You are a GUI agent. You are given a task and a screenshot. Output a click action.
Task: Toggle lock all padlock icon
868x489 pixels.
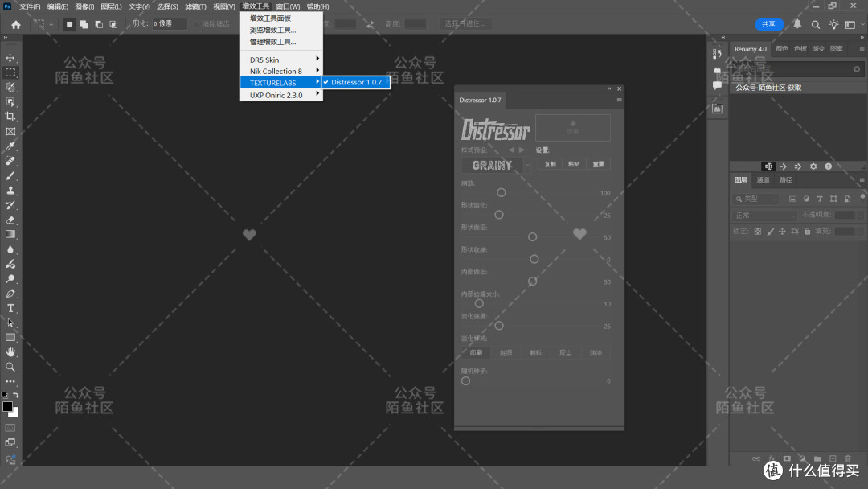807,232
